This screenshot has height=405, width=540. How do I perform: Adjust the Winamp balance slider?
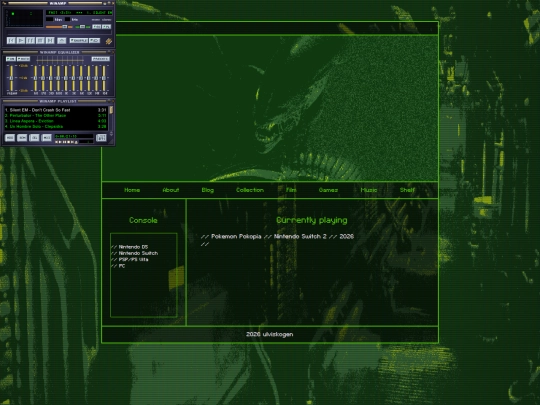coord(83,27)
